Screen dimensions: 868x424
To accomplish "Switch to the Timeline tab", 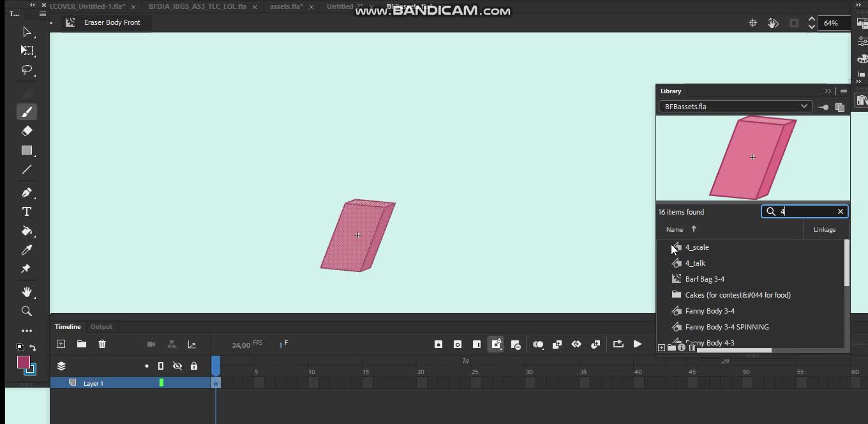I will 68,327.
